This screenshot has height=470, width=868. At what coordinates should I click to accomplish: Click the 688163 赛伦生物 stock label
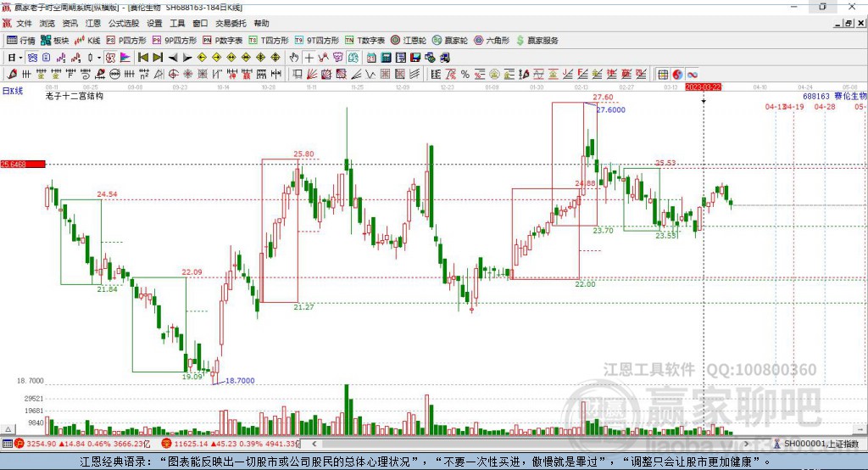[835, 97]
